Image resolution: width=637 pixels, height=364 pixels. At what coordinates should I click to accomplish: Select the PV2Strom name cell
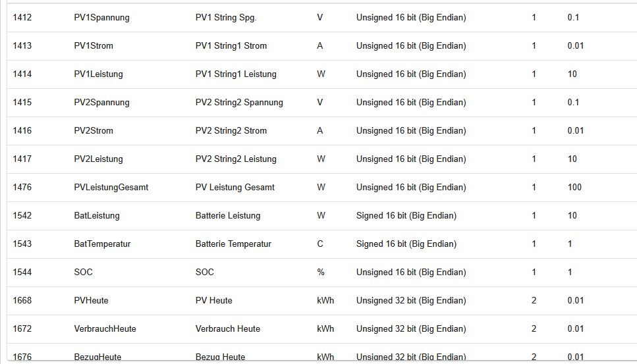pyautogui.click(x=94, y=131)
